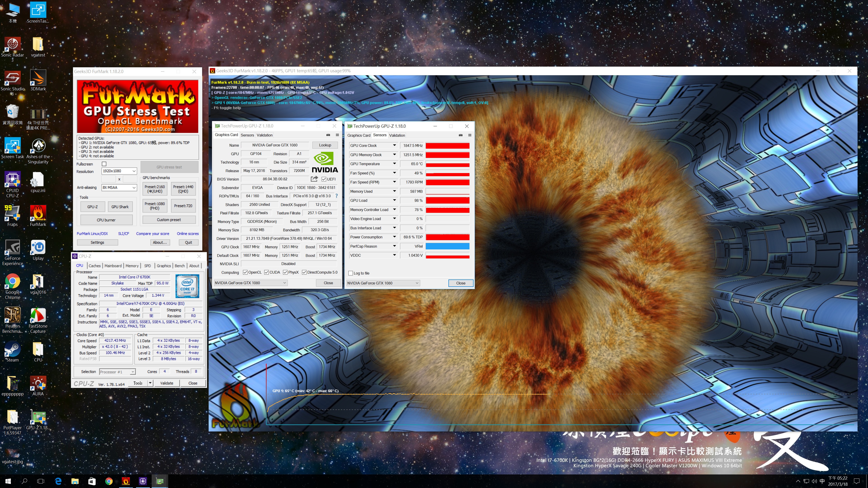Toggle UEFI checkbox in GPU-Z
Screen dimensions: 868x488
point(324,179)
